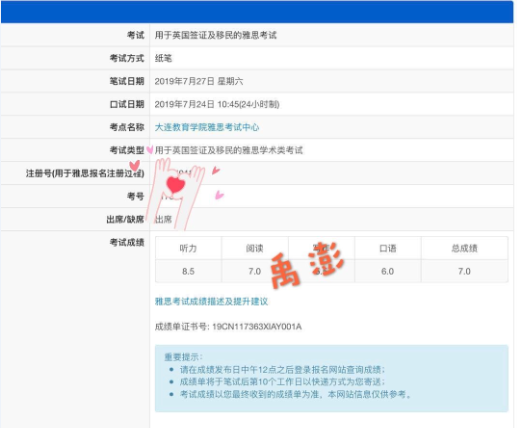
Task: Select the exam type 用于英国签证及移民的雅思学术类考试
Action: (229, 150)
